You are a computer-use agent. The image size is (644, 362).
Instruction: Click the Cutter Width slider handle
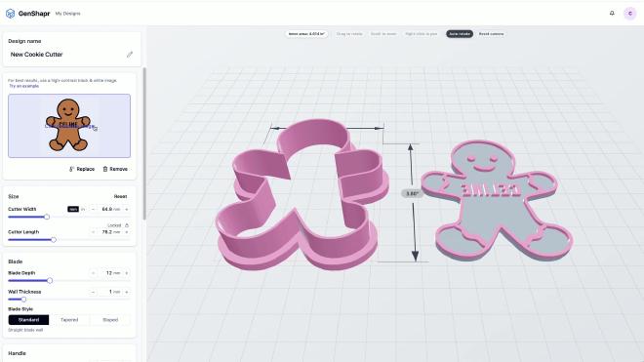point(47,217)
